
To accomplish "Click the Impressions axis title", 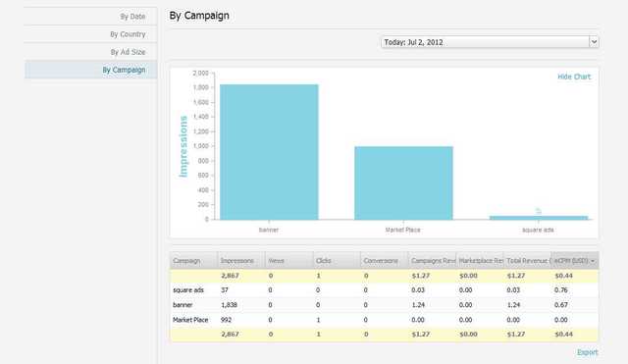I will click(x=183, y=146).
